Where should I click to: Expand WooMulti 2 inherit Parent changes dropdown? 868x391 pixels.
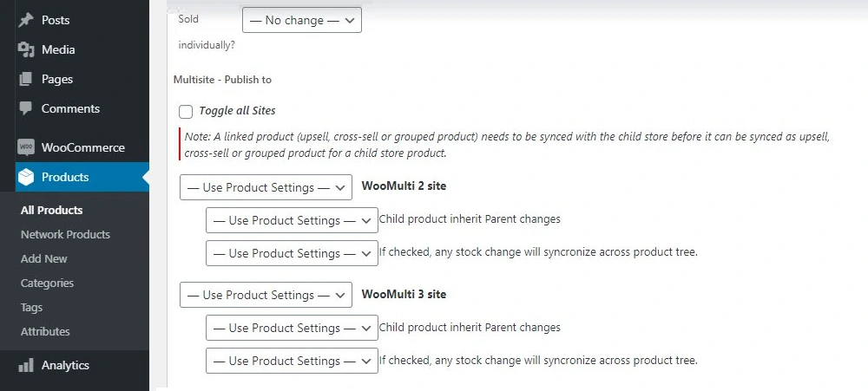pos(292,220)
